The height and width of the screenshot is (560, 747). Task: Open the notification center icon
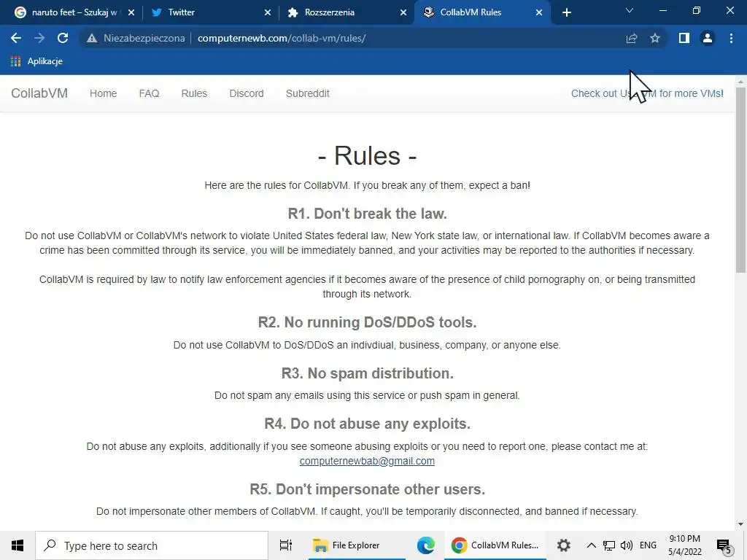724,546
